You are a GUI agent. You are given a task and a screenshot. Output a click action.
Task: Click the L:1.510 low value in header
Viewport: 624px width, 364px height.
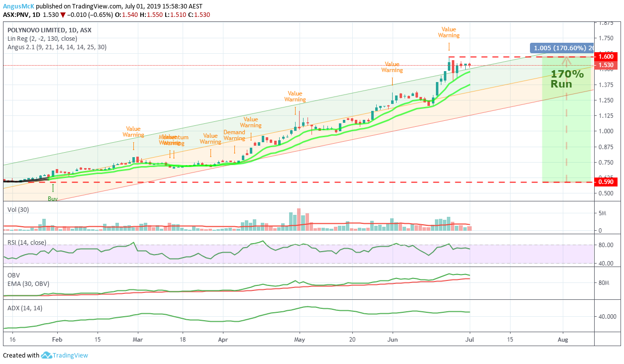coord(175,15)
